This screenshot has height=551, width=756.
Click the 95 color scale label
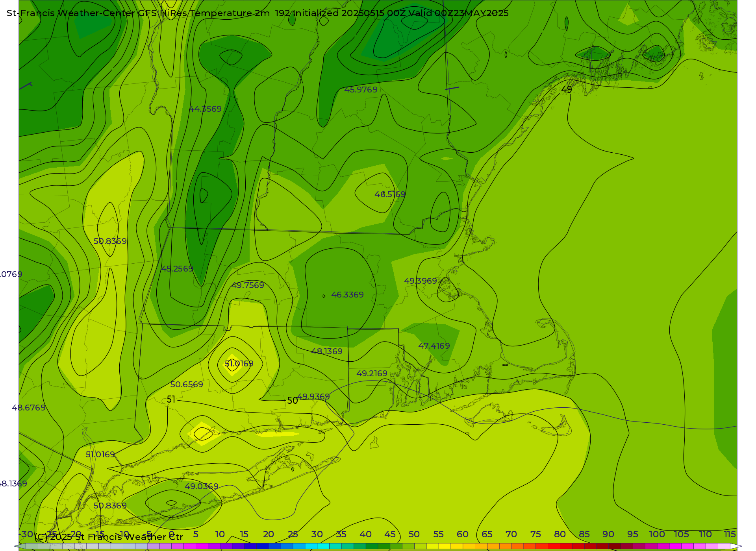633,534
